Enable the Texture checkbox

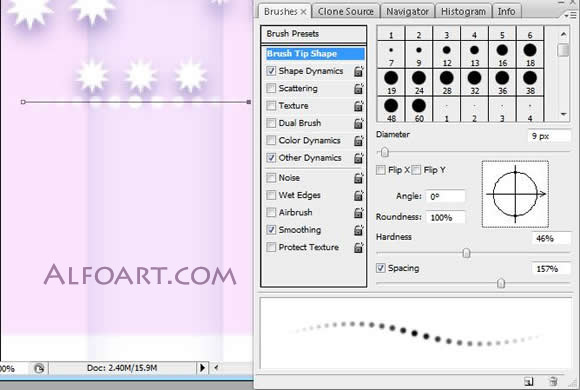tap(271, 106)
